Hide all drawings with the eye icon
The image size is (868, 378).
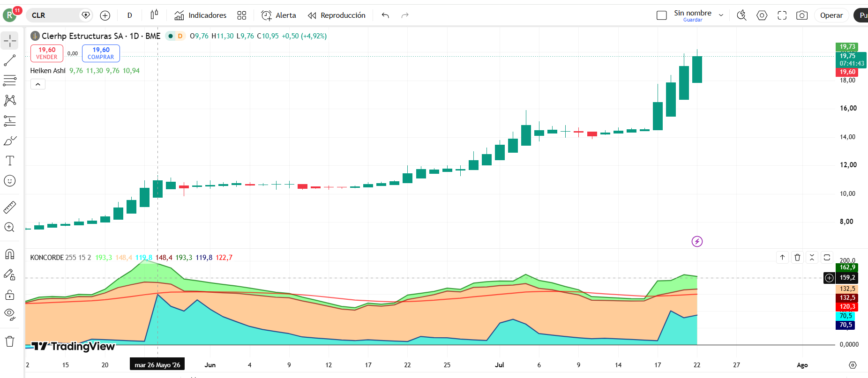click(x=10, y=314)
